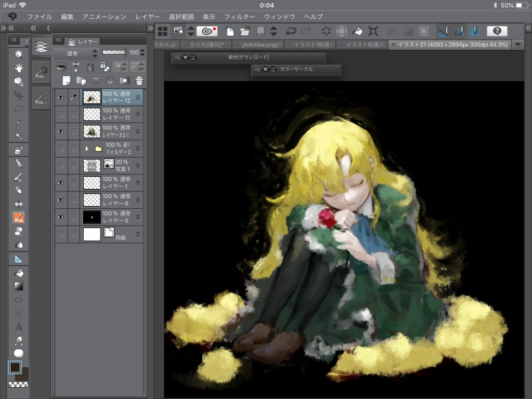Viewport: 532px width, 399px height.
Task: Show 用紙 paper layer visibility
Action: pyautogui.click(x=61, y=234)
